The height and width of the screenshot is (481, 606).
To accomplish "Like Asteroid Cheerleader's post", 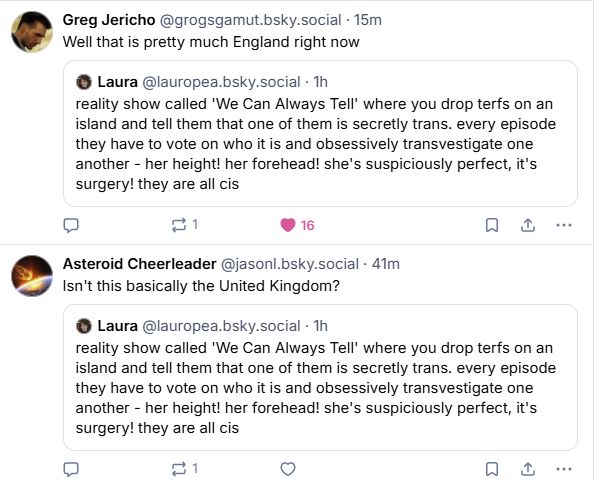I will pos(288,468).
